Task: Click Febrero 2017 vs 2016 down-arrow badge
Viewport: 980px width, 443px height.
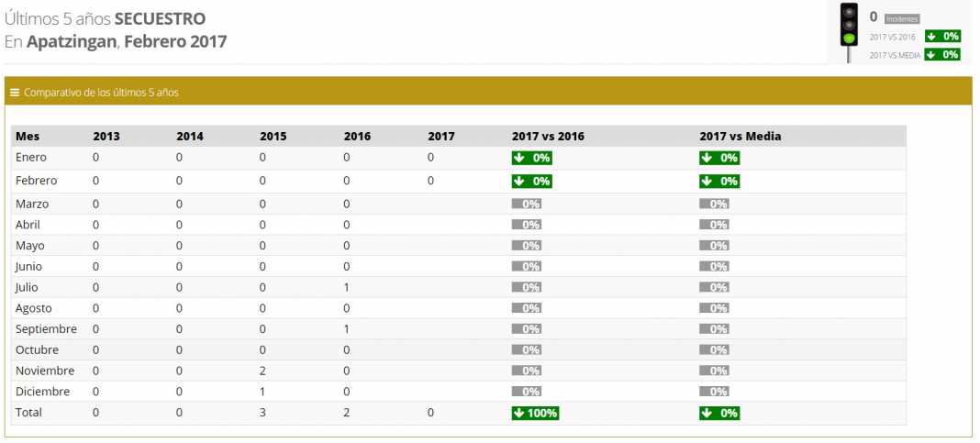Action: pyautogui.click(x=531, y=182)
